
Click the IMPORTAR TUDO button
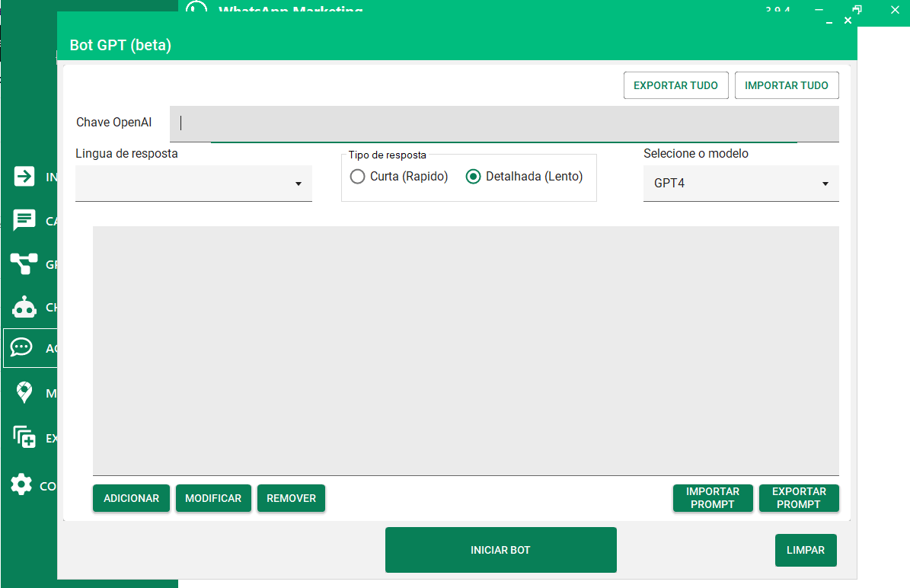tap(787, 85)
